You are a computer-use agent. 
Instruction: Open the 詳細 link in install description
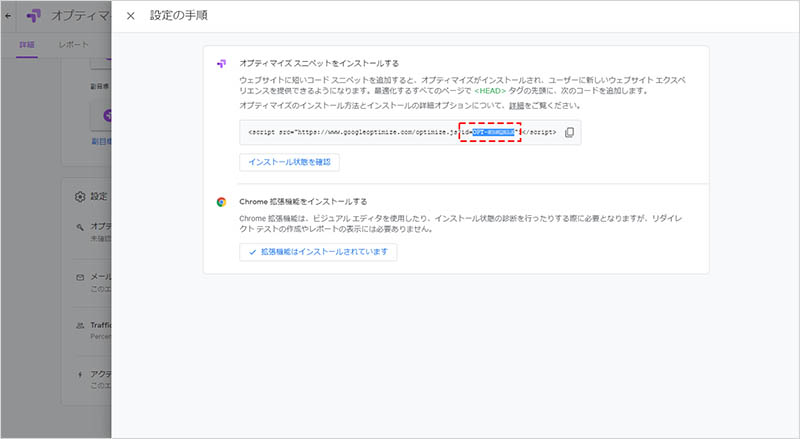(516, 105)
